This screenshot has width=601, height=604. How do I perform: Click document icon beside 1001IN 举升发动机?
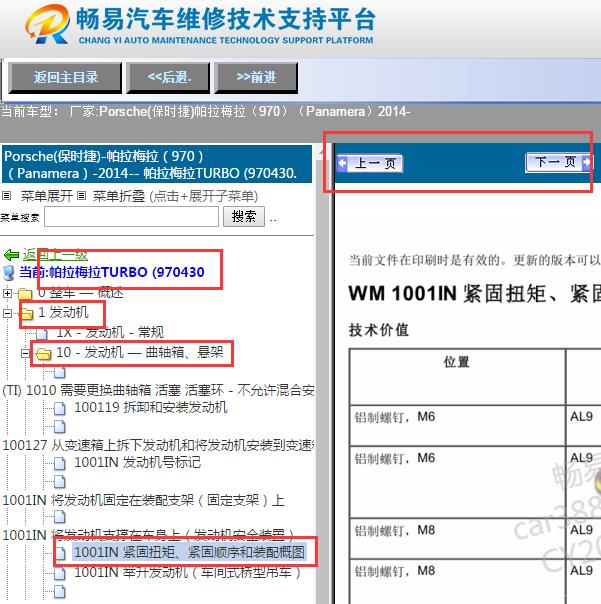(x=59, y=573)
